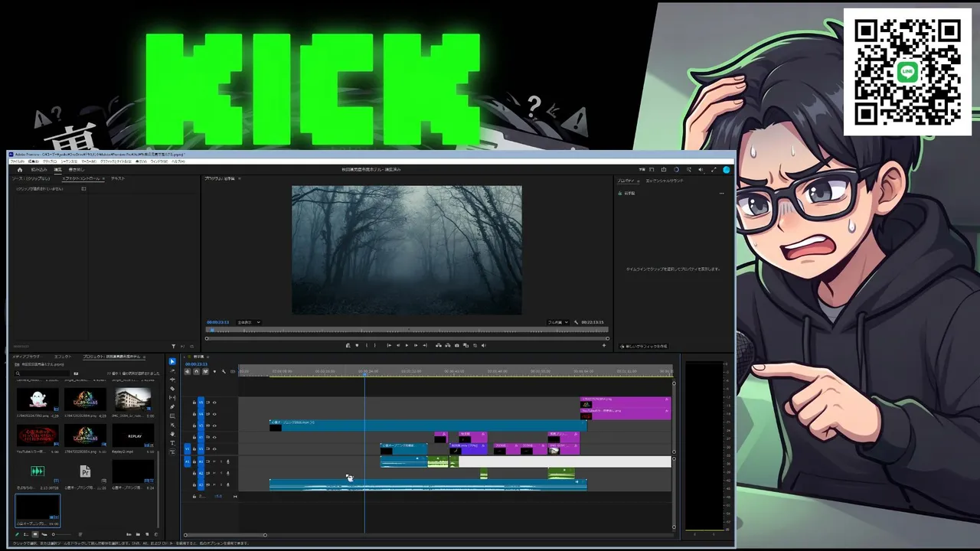Solo audio track A2
The width and height of the screenshot is (980, 551).
[221, 473]
